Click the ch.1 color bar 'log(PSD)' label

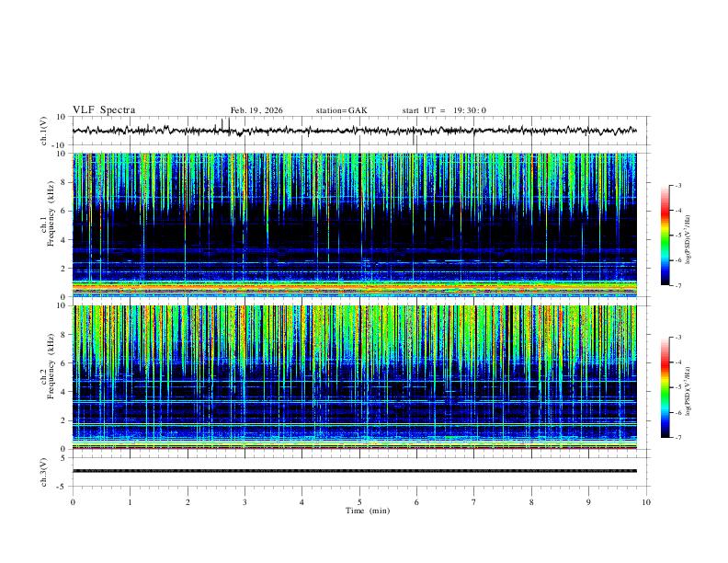tap(688, 239)
